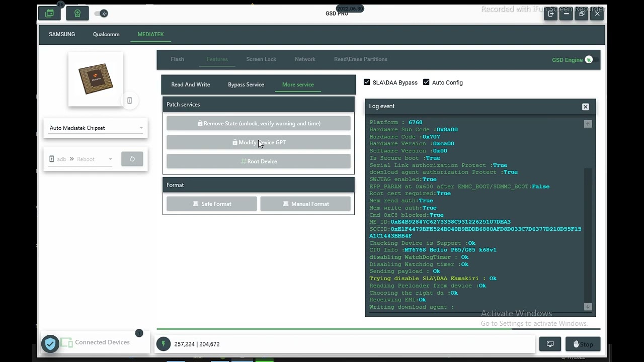The image size is (644, 362).
Task: Click the log scroll-down arrow
Action: (x=588, y=306)
